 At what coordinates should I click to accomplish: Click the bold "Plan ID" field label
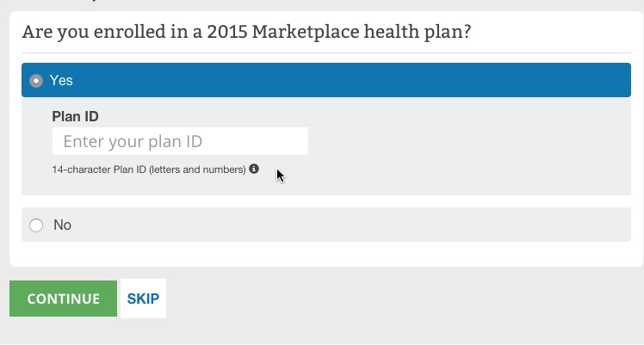coord(75,116)
